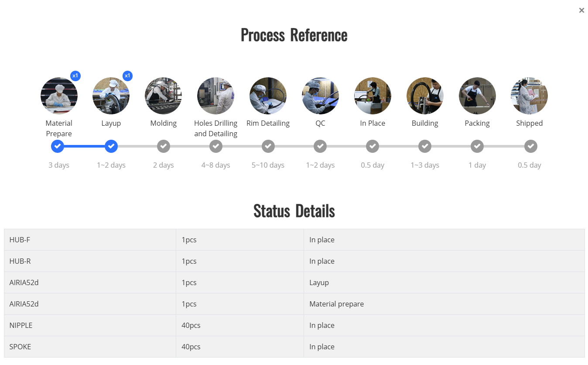This screenshot has height=365, width=588.
Task: Click the blue checkmark under Layup
Action: (x=111, y=146)
